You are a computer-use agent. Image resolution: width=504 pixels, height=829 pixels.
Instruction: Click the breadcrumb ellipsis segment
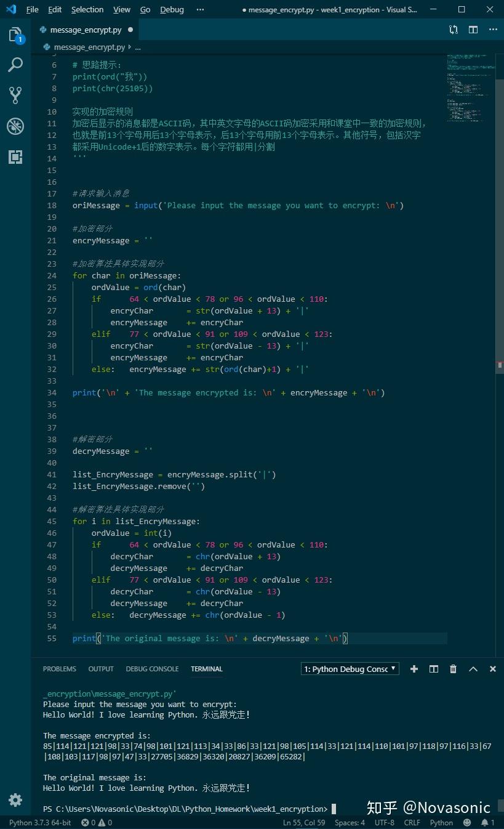coord(137,47)
